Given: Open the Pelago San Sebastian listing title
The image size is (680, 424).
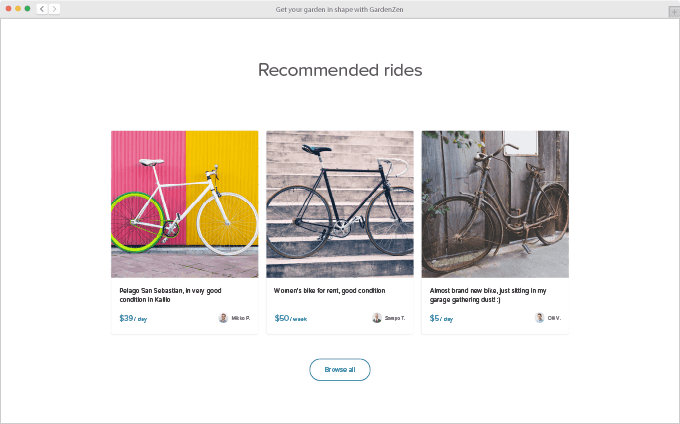Looking at the screenshot, I should pos(170,294).
